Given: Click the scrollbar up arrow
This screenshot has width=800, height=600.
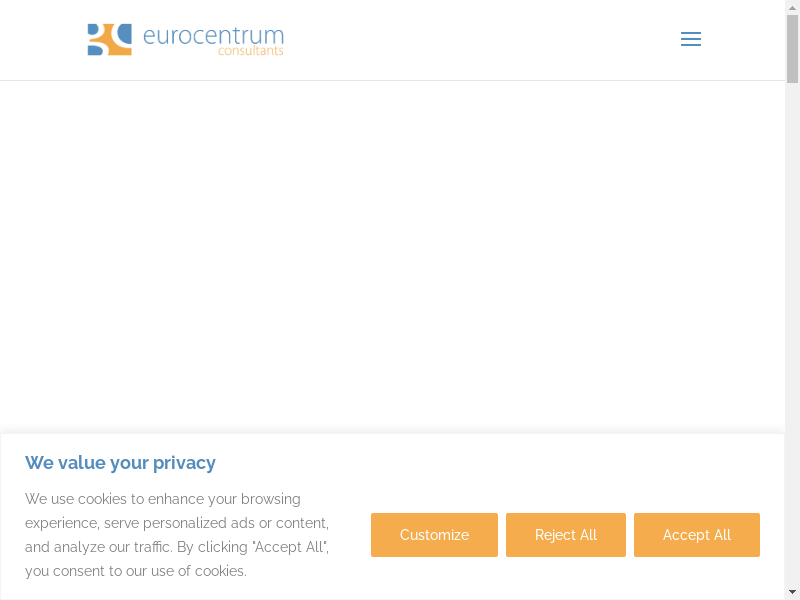Looking at the screenshot, I should click(792, 6).
